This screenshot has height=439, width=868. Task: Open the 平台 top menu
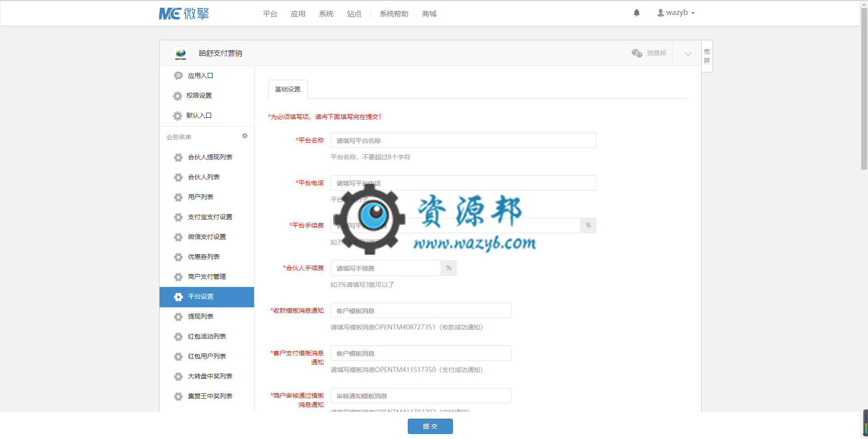pos(270,14)
